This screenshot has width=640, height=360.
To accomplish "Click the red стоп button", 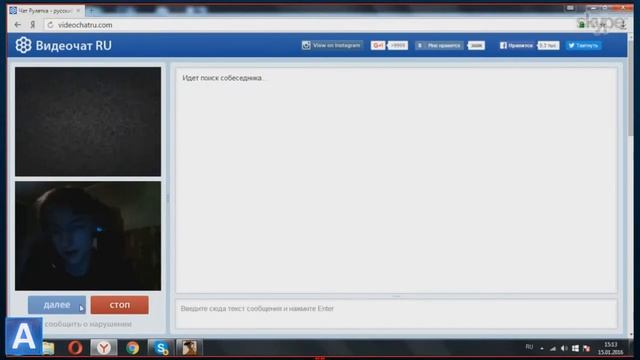I will click(120, 305).
